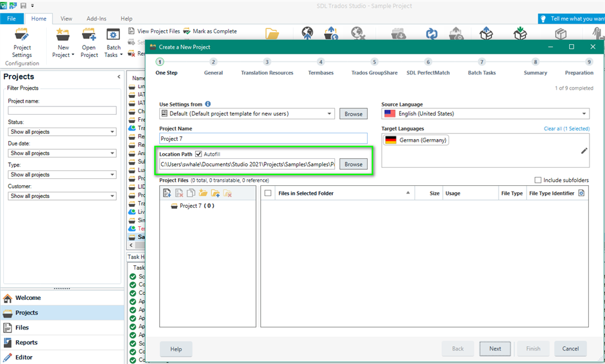
Task: Check the select-all files checkbox in header
Action: pos(268,193)
